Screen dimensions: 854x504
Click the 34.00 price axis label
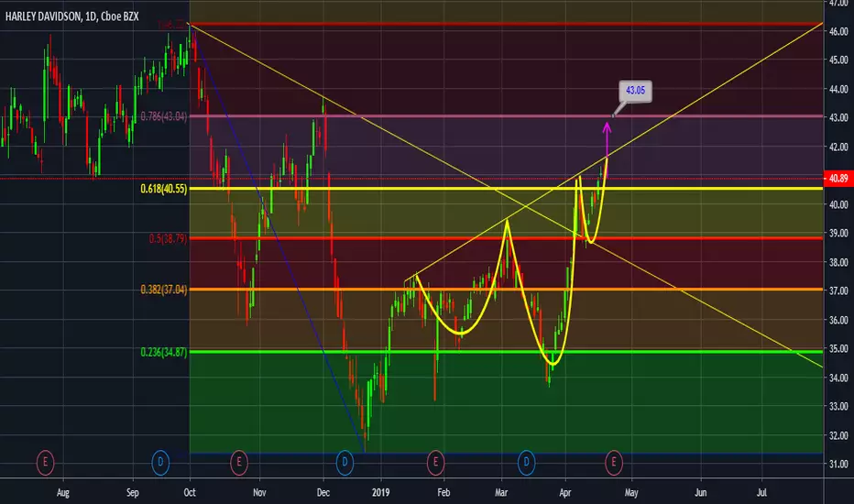pyautogui.click(x=838, y=378)
